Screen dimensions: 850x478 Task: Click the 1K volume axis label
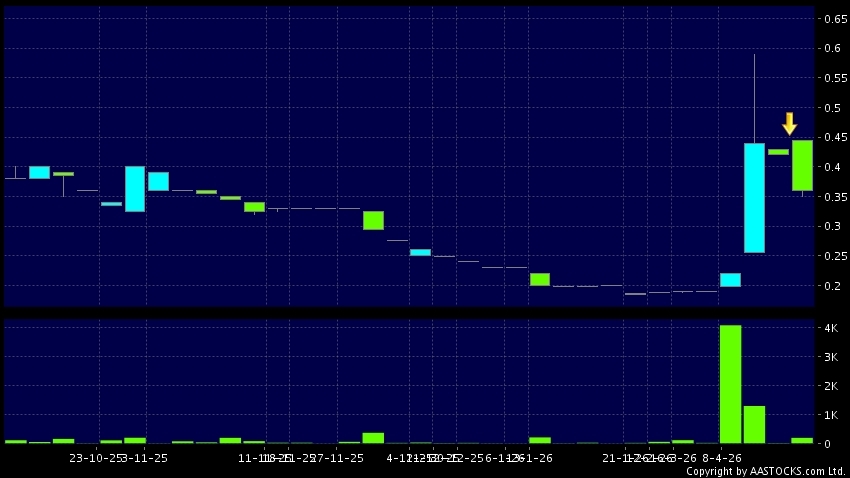830,415
